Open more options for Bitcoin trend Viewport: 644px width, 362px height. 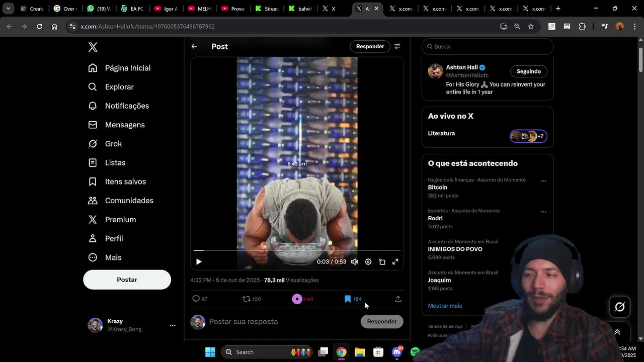click(543, 181)
